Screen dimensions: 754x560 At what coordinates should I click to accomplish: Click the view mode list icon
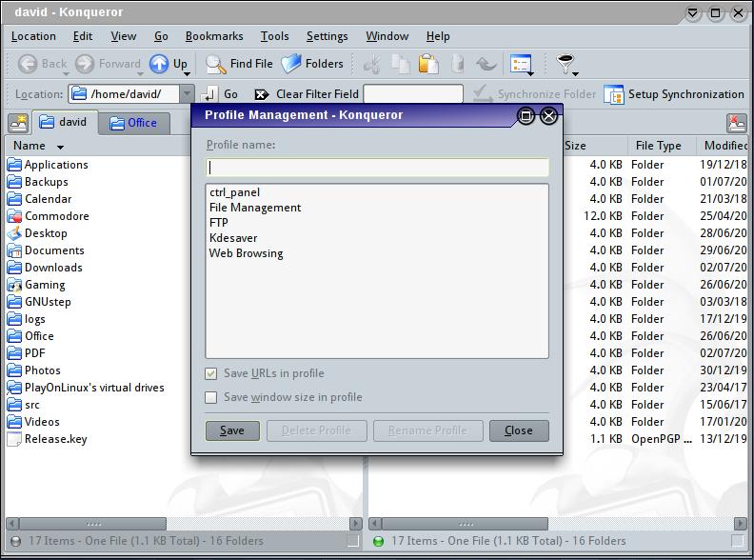click(x=521, y=64)
